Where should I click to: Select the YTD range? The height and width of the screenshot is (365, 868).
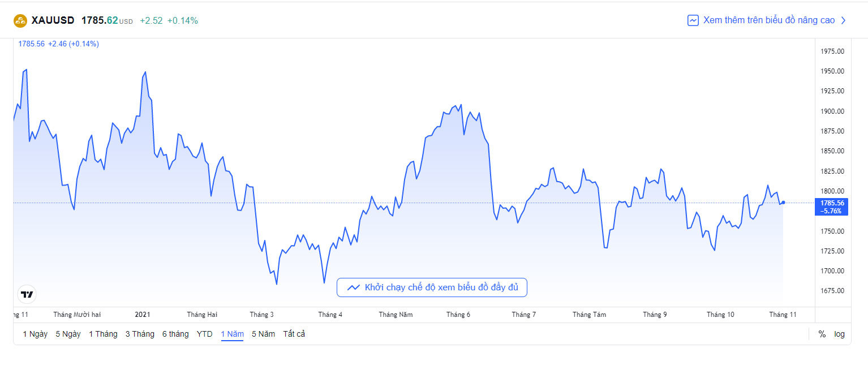pyautogui.click(x=205, y=334)
